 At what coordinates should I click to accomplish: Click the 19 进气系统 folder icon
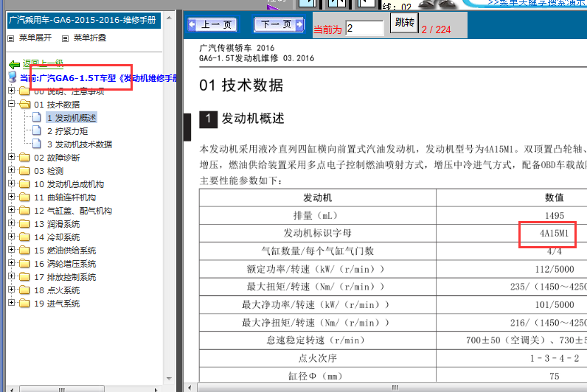(24, 304)
